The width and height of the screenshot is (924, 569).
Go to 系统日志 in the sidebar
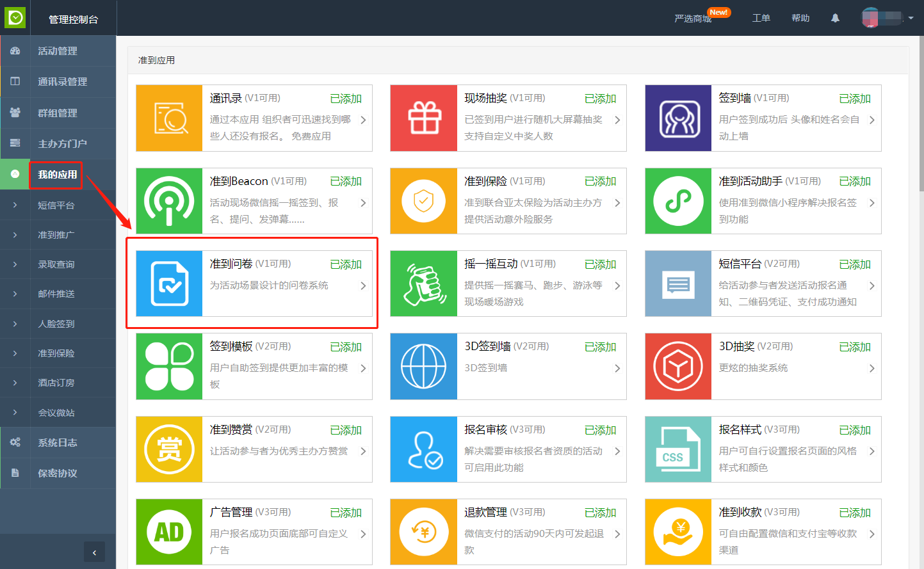click(58, 443)
